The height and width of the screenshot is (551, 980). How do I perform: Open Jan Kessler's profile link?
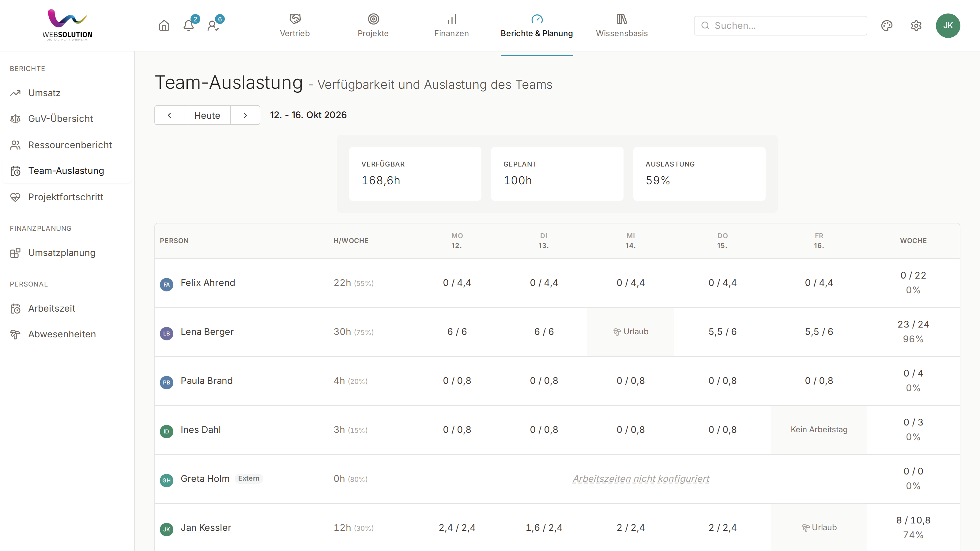(x=206, y=528)
